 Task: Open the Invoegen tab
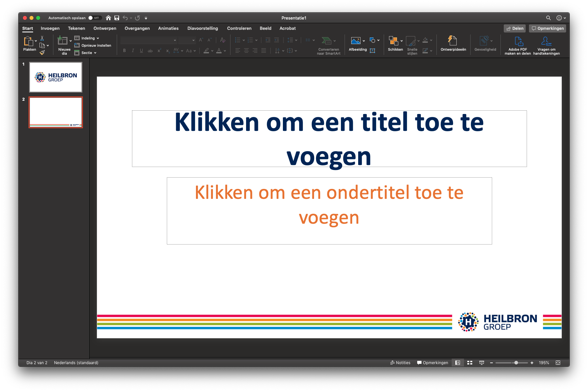point(50,28)
